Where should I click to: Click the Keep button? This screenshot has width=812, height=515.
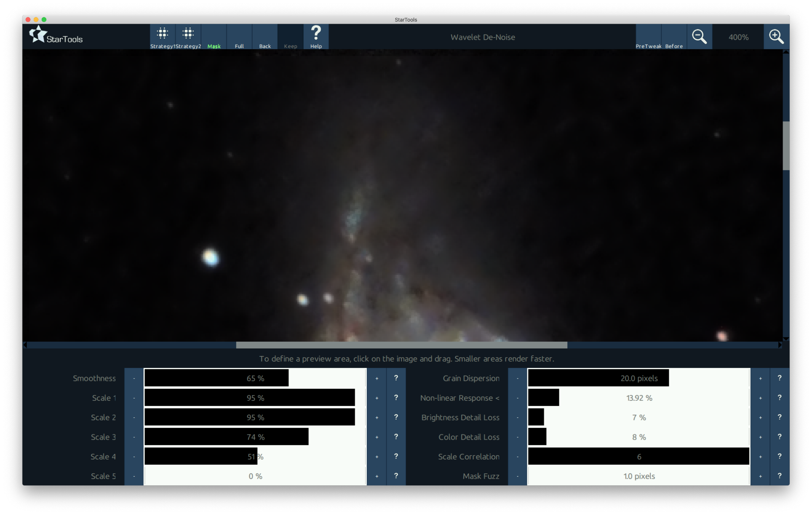pyautogui.click(x=290, y=37)
